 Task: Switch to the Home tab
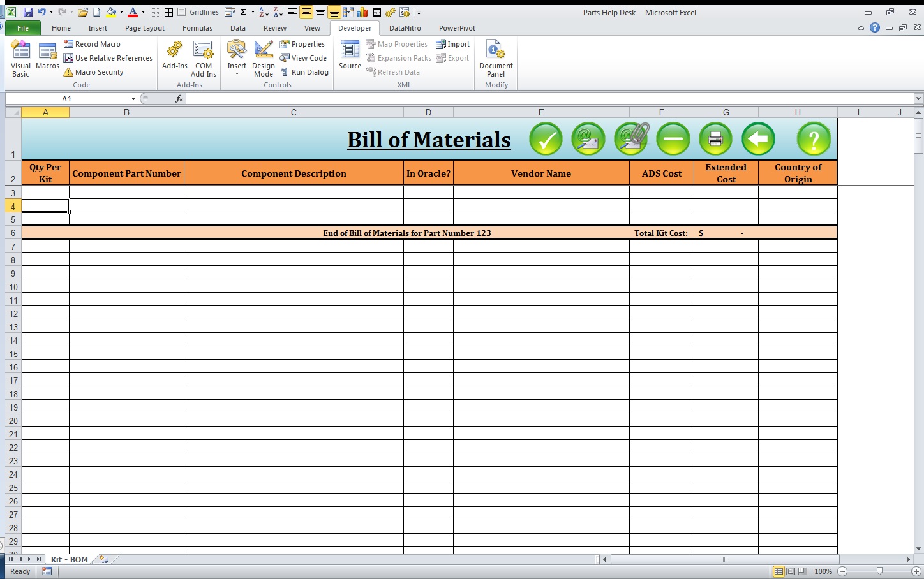(x=61, y=28)
